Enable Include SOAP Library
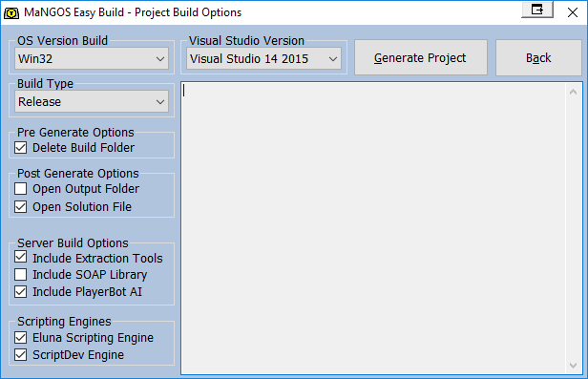 click(21, 274)
